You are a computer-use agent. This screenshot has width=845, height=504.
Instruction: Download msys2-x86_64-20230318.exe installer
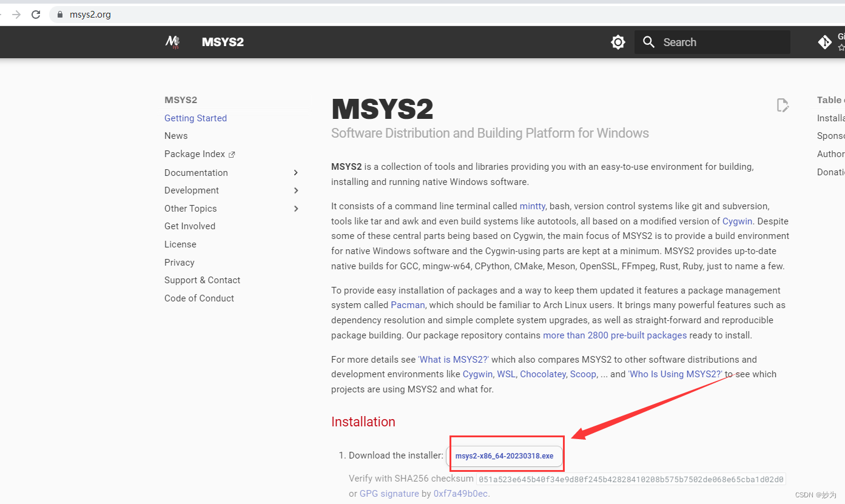click(504, 456)
